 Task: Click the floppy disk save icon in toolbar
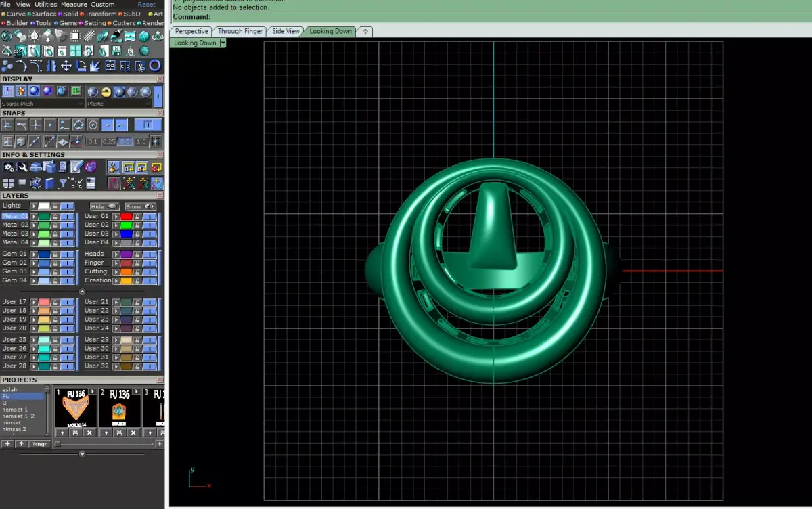tap(116, 51)
